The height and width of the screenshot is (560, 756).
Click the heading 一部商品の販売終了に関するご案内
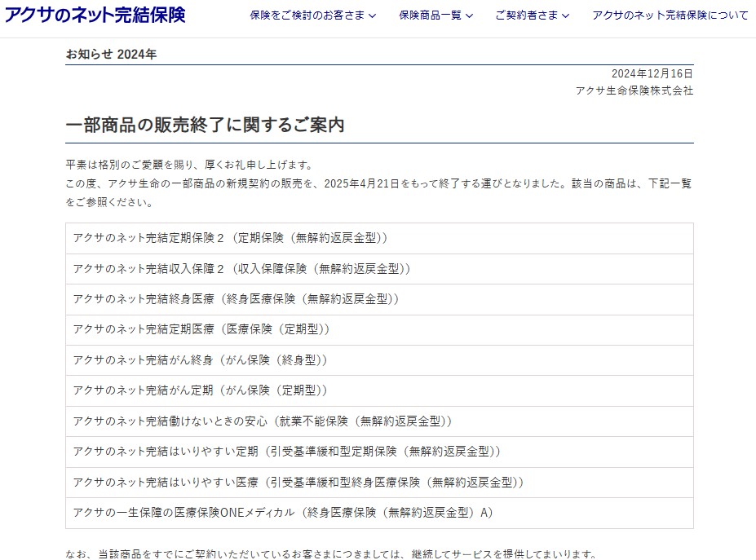point(205,125)
